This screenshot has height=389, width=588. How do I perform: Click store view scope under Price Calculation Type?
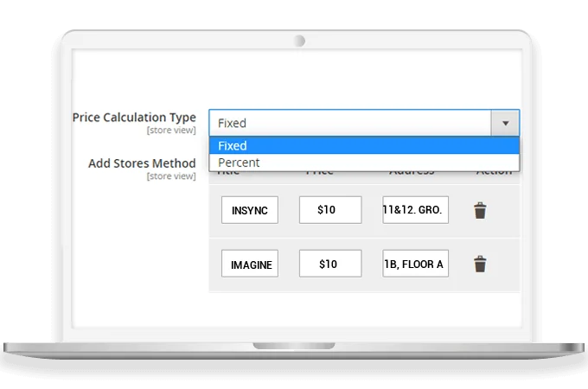171,131
